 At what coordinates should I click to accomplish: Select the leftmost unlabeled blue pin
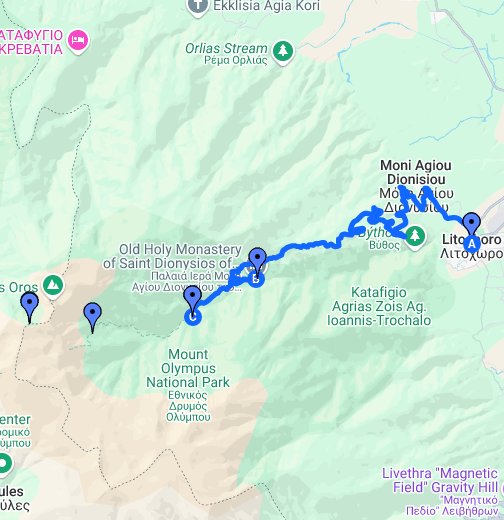coord(30,308)
